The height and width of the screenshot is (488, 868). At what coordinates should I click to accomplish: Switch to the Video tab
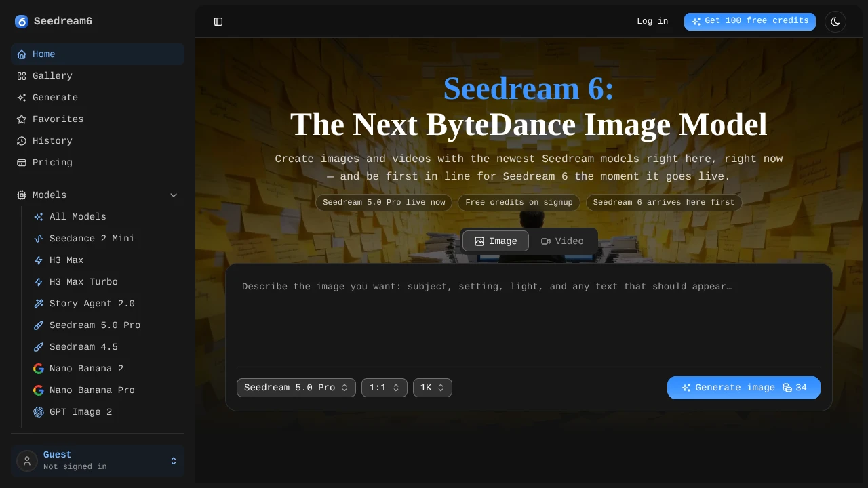tap(562, 241)
